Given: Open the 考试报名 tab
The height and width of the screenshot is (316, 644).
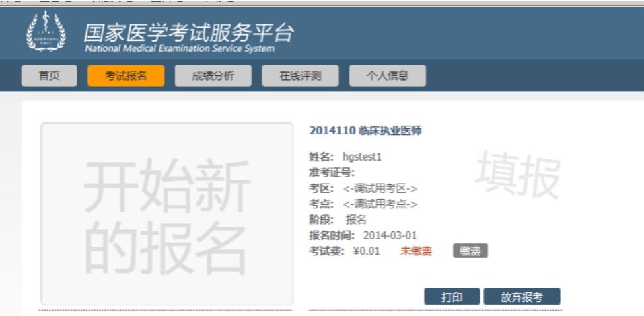Looking at the screenshot, I should click(x=126, y=76).
